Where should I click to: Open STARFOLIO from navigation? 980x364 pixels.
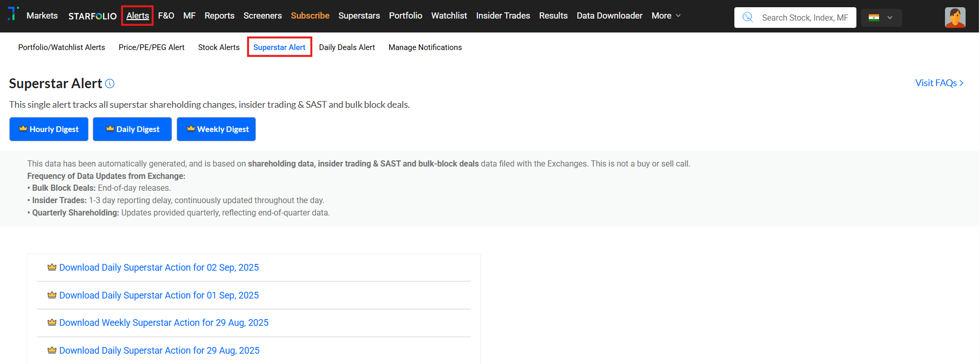93,16
